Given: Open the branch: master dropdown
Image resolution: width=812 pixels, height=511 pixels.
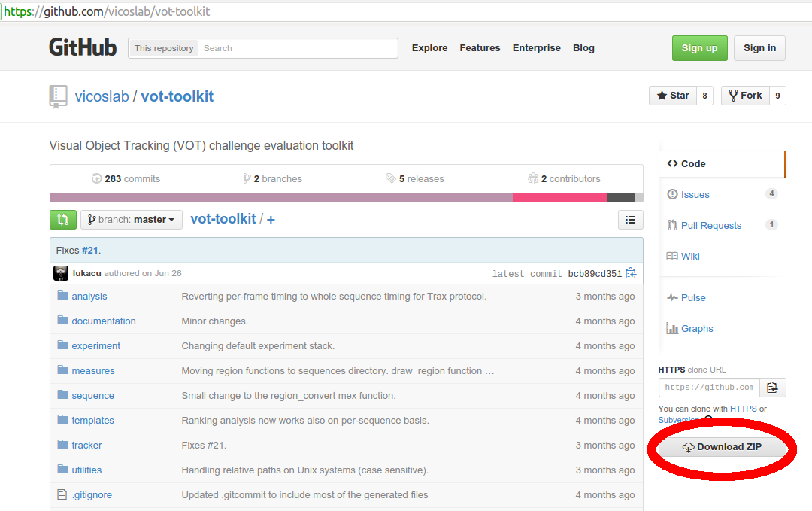Looking at the screenshot, I should [132, 220].
